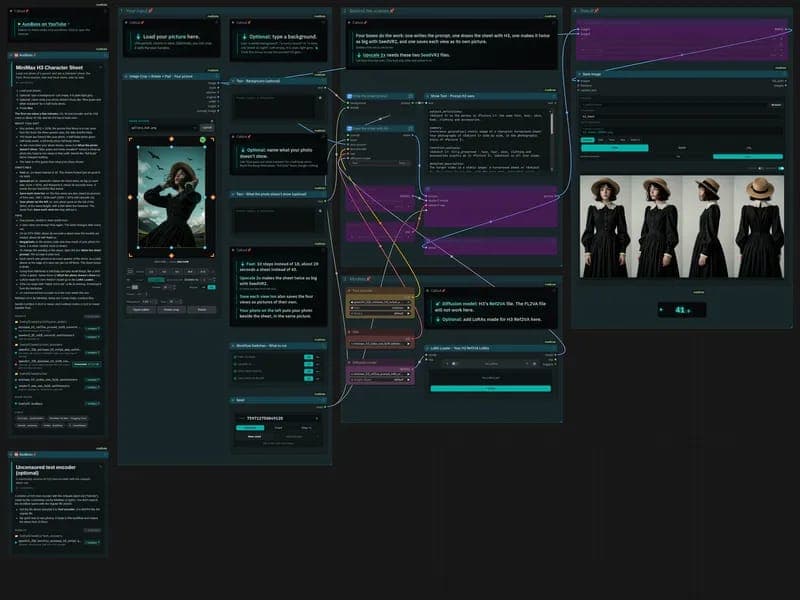800x600 pixels.
Task: Expand the Your input group header
Action: pos(225,11)
